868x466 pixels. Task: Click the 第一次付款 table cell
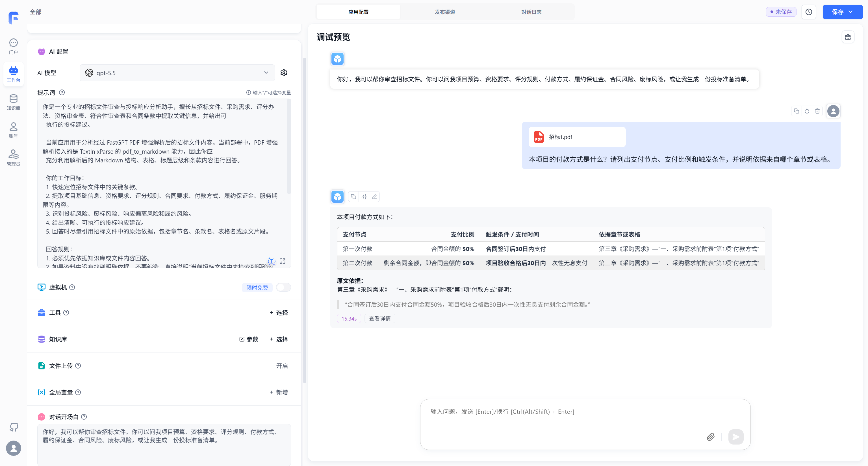pos(357,249)
